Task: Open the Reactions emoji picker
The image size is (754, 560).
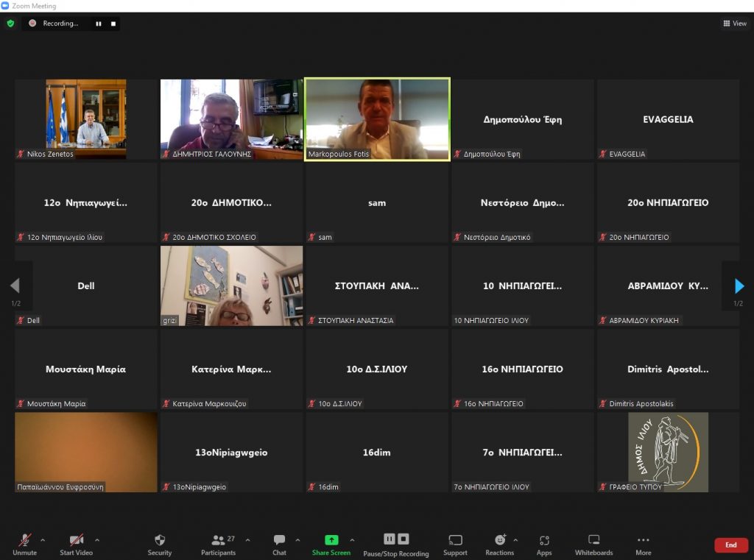Action: pos(500,544)
